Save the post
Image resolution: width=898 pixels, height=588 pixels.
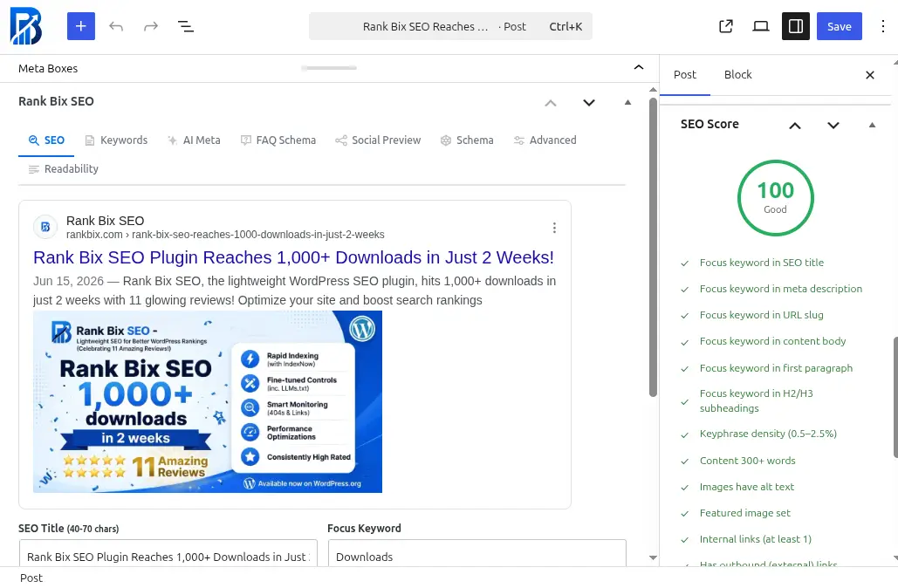tap(839, 26)
